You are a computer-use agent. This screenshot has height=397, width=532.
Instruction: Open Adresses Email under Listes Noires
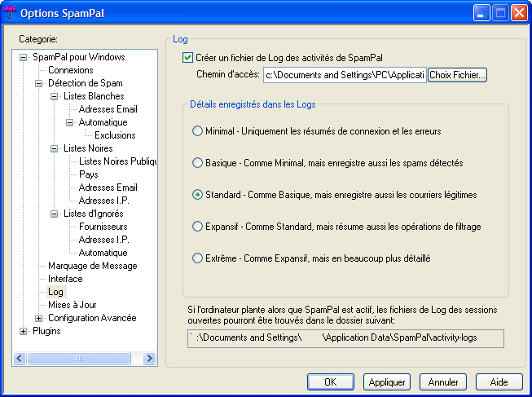coord(108,187)
